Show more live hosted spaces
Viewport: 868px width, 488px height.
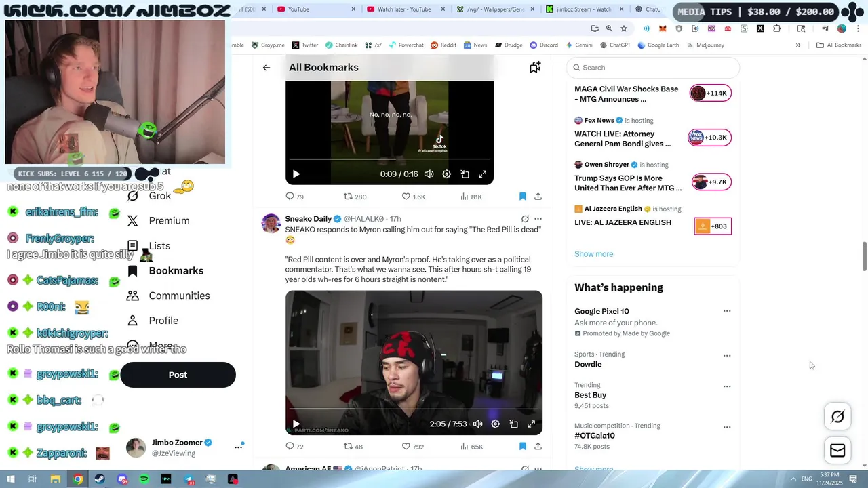click(593, 254)
